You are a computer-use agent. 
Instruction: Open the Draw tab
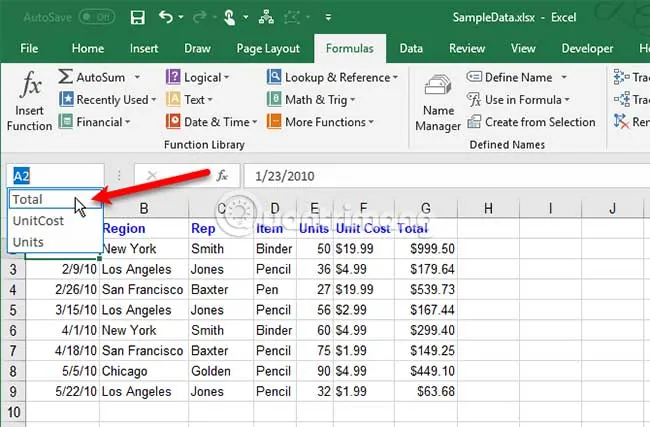197,49
